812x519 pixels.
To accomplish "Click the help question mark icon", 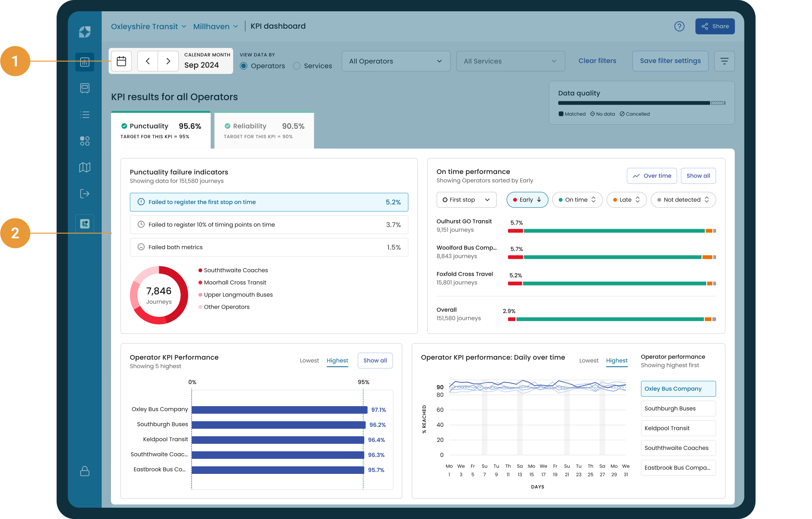I will pyautogui.click(x=679, y=26).
